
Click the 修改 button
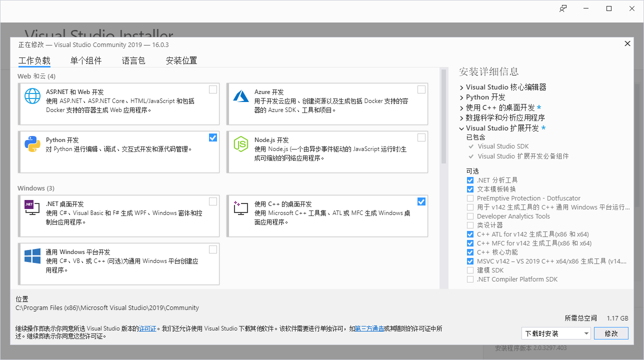click(611, 333)
